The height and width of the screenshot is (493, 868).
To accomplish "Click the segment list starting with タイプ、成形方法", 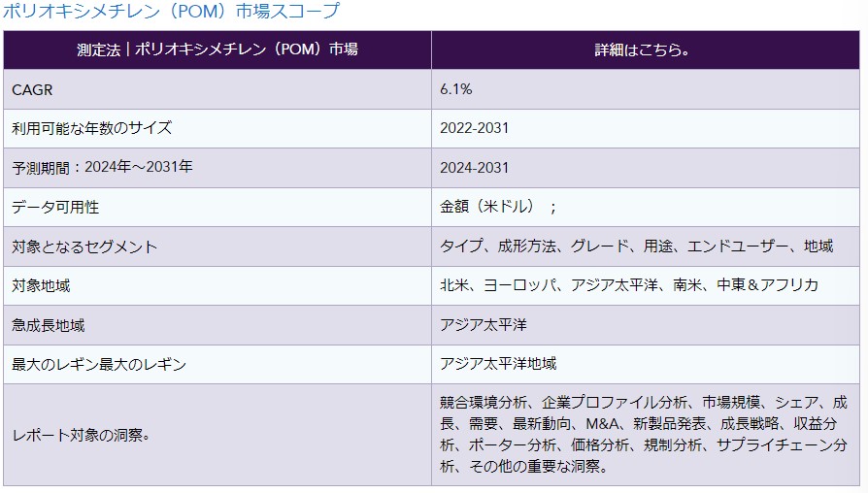I will 636,246.
